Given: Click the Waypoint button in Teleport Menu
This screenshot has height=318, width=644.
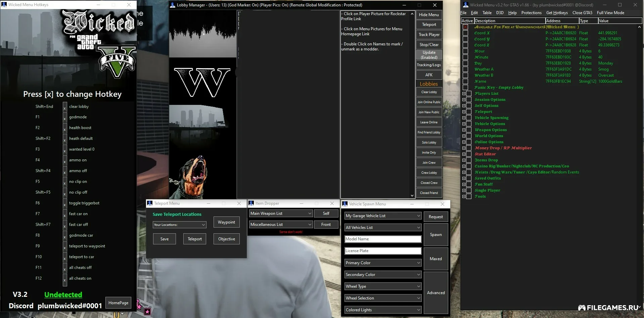Looking at the screenshot, I should (x=226, y=222).
